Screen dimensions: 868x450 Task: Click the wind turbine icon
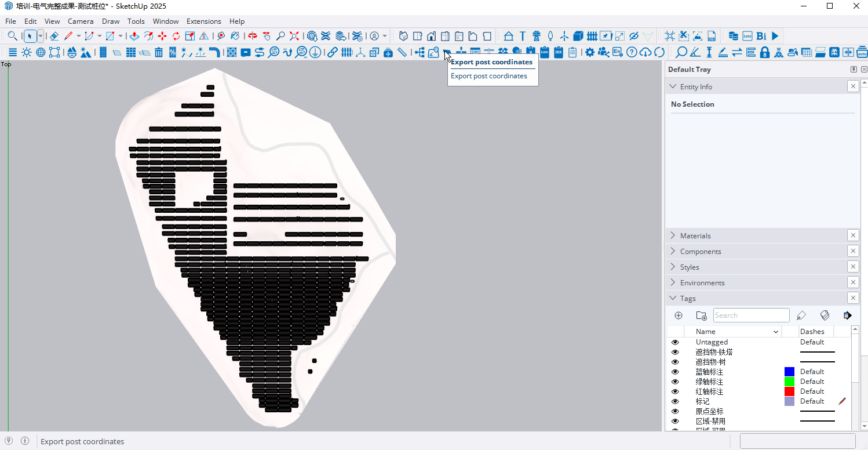(x=564, y=36)
